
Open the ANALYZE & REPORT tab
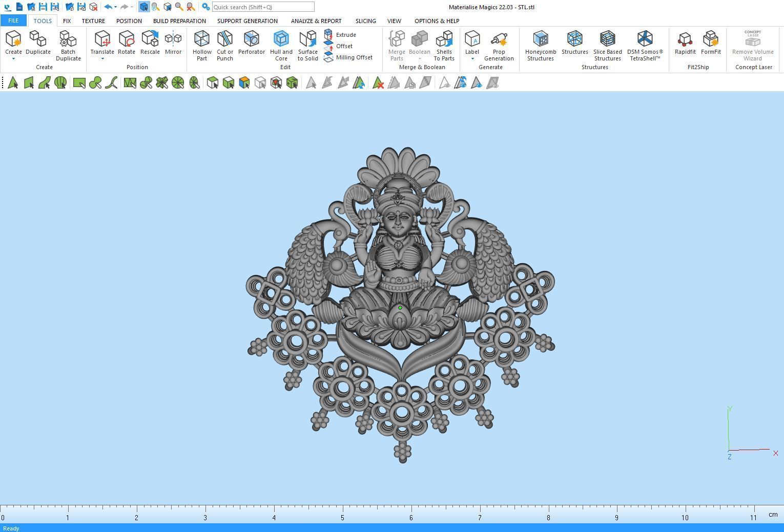click(316, 21)
